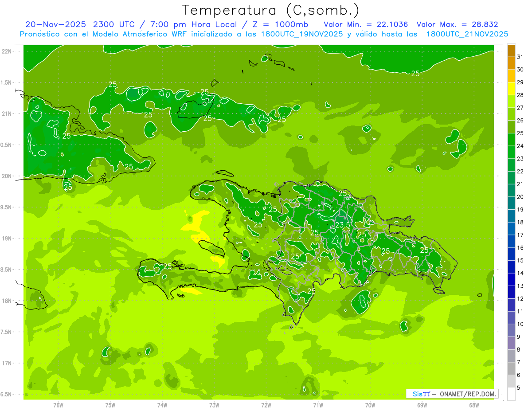This screenshot has width=532, height=411.
Task: Click the colorbar legend value "15"
Action: point(520,261)
